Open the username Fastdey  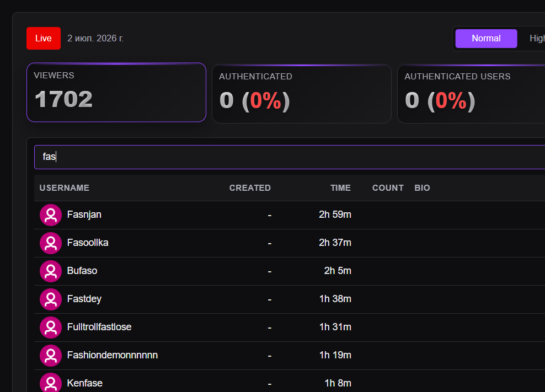(84, 299)
